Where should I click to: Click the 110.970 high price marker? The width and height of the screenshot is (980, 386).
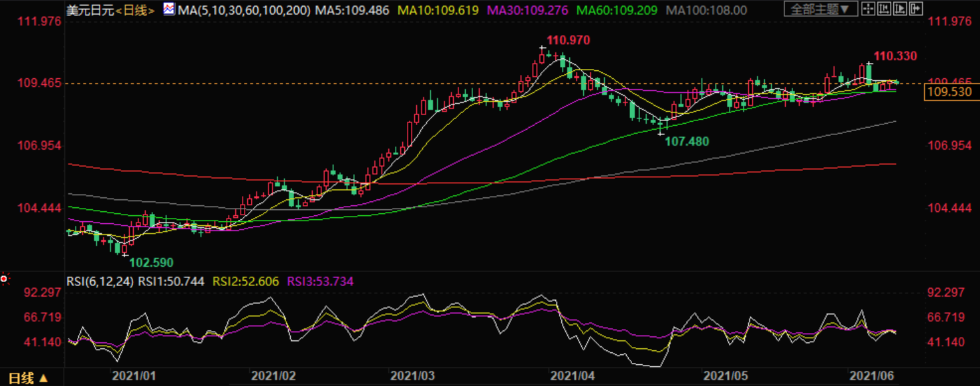coord(567,40)
